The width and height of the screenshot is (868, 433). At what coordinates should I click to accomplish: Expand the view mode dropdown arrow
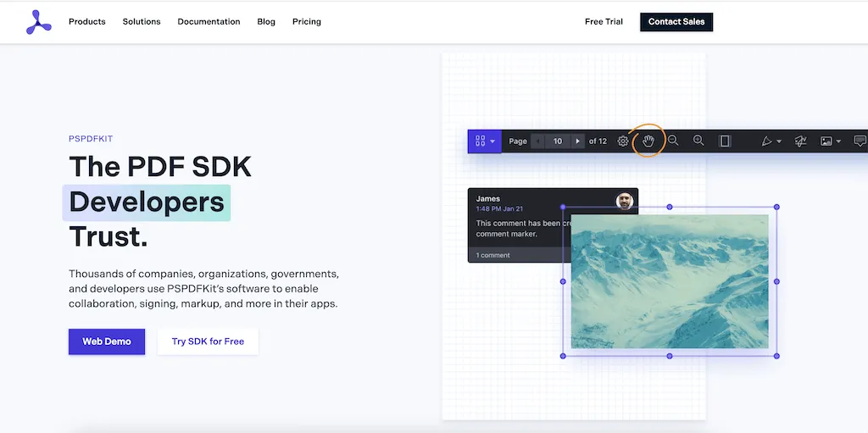492,142
